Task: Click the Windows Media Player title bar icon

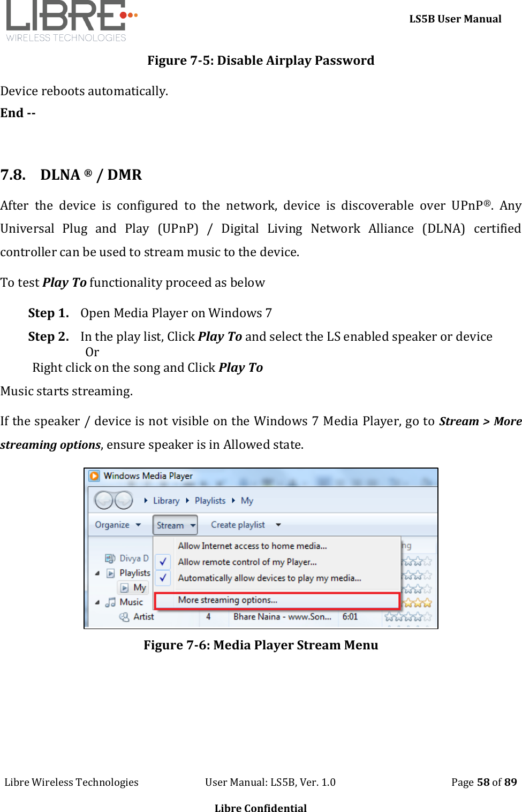Action: tap(95, 476)
